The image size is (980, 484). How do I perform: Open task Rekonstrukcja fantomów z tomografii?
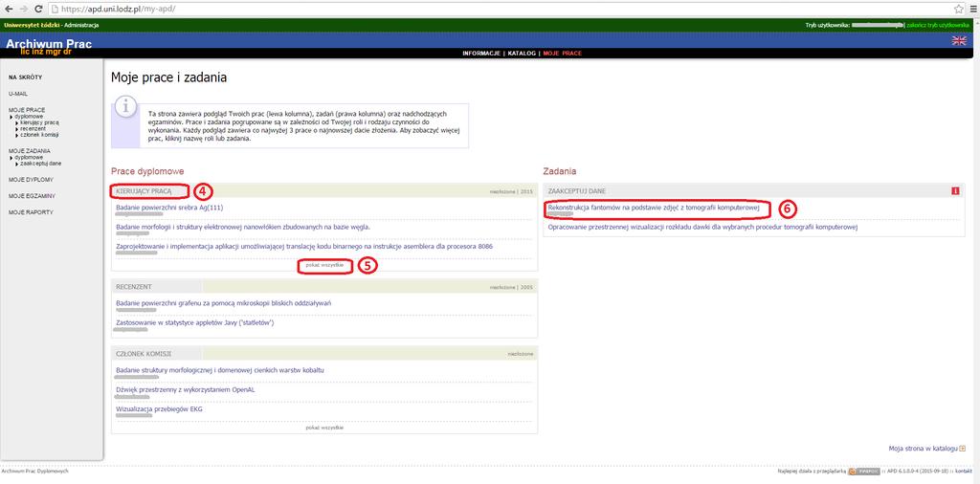653,208
